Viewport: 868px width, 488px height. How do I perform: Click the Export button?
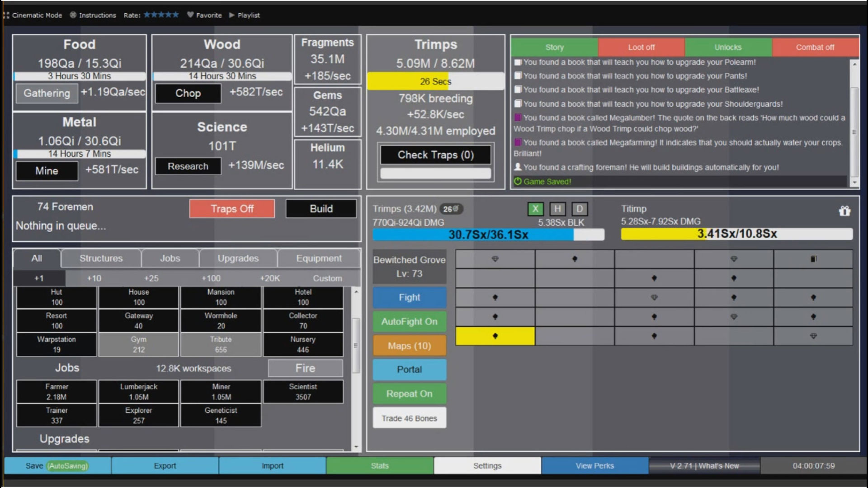(165, 465)
